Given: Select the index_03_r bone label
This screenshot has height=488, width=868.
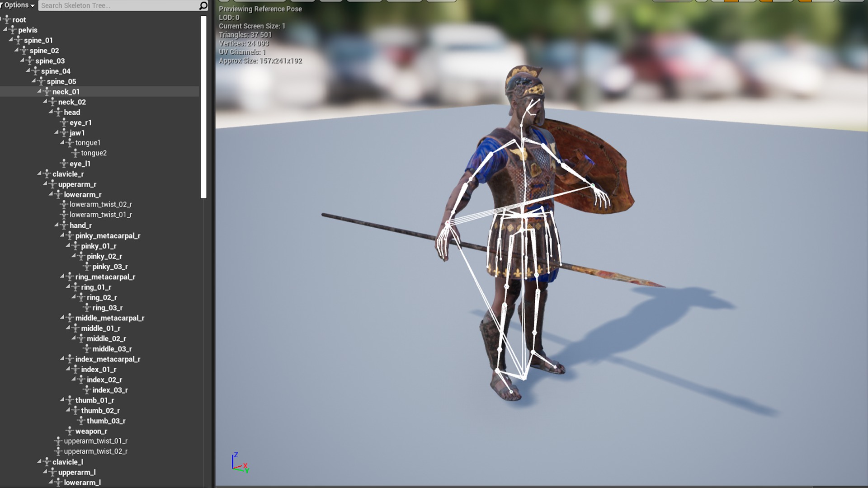Looking at the screenshot, I should 110,390.
